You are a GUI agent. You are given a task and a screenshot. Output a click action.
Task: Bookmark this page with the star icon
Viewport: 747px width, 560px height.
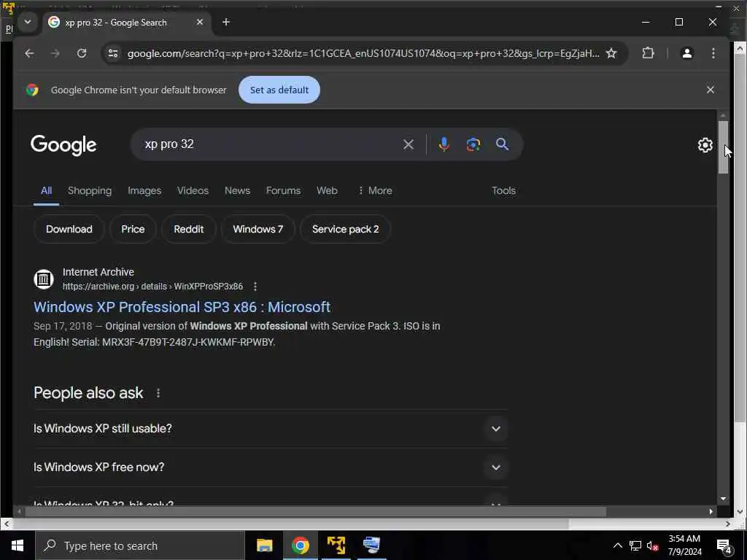(x=611, y=53)
